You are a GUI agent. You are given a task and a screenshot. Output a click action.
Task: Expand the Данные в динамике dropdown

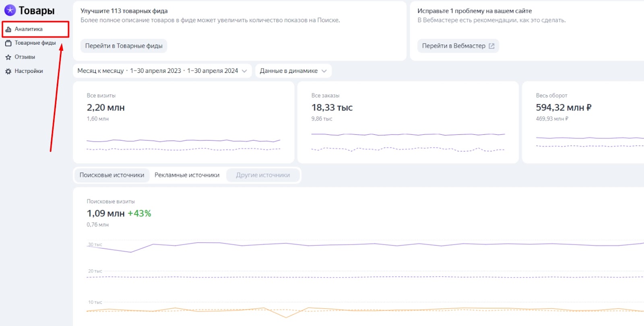pos(293,71)
